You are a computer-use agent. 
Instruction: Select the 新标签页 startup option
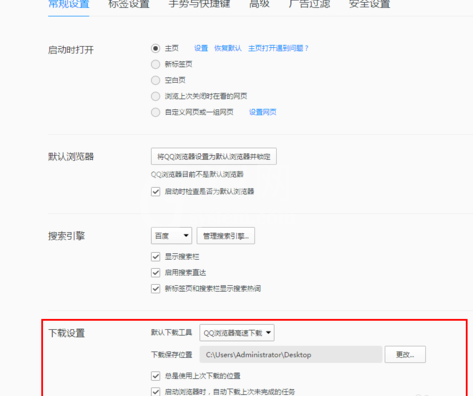(x=155, y=64)
